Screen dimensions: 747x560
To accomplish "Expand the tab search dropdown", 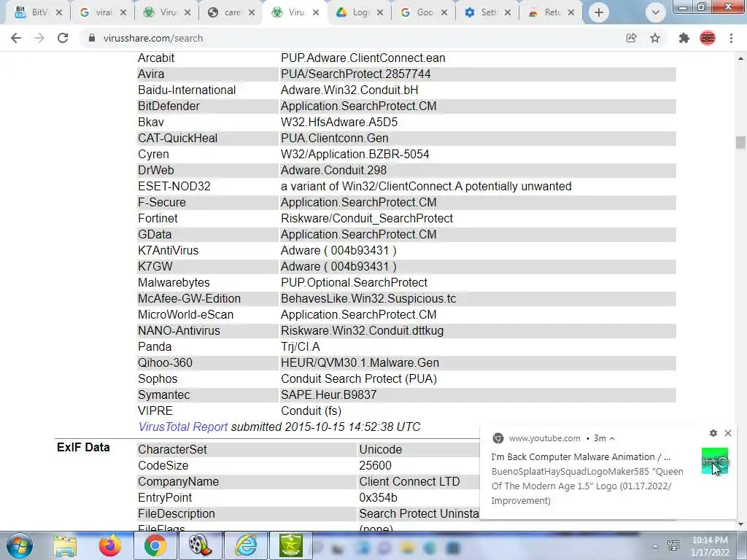I will [x=656, y=12].
